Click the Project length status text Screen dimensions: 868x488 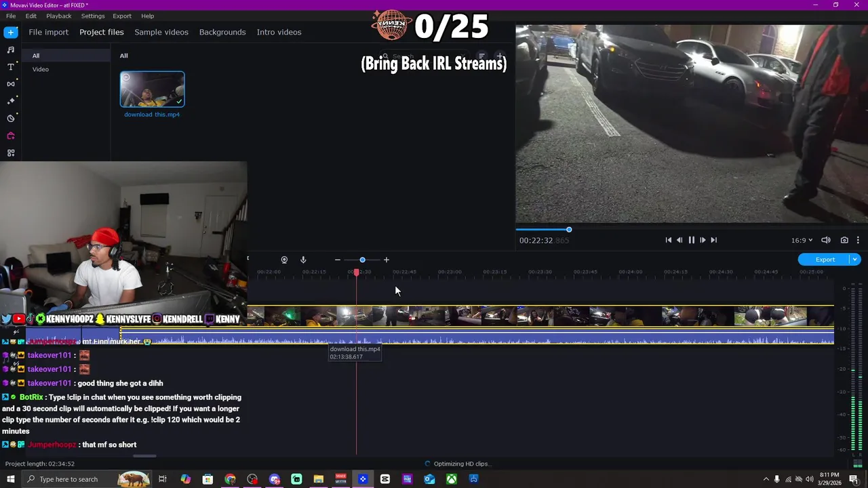40,464
